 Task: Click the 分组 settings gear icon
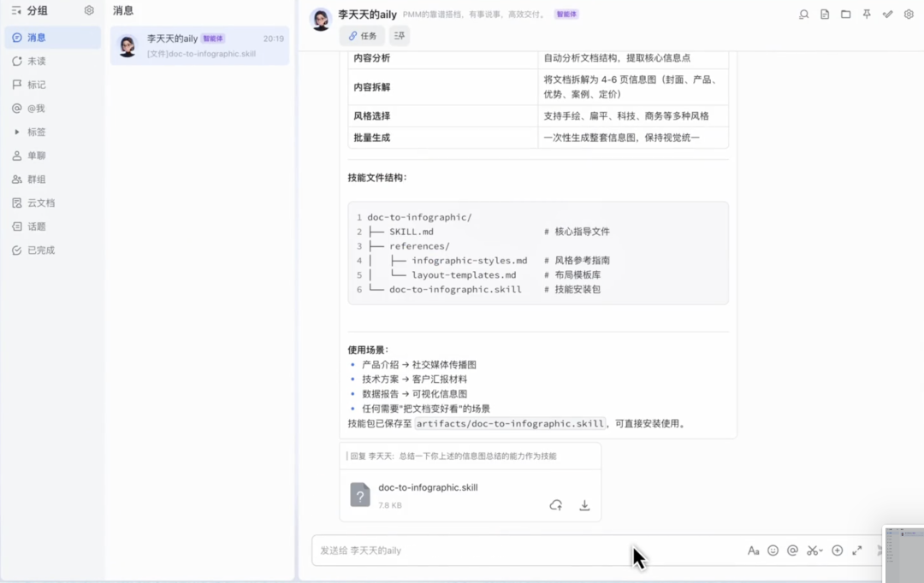pos(89,10)
